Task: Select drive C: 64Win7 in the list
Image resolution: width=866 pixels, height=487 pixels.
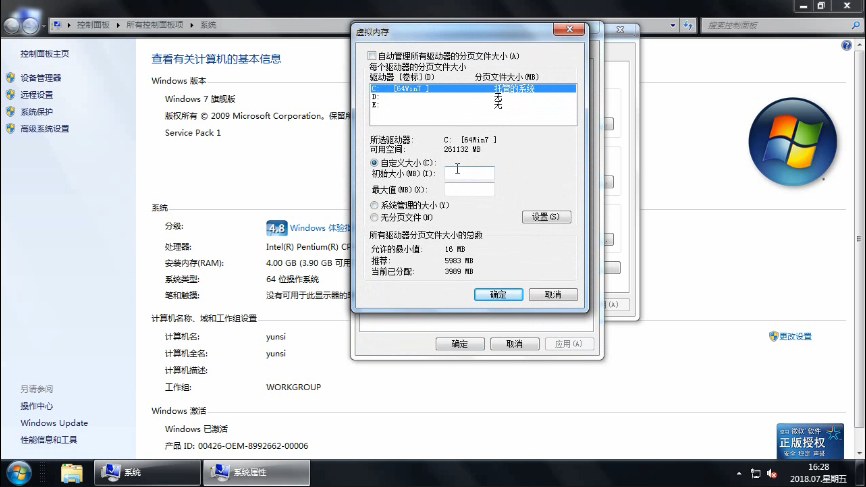Action: [x=473, y=88]
